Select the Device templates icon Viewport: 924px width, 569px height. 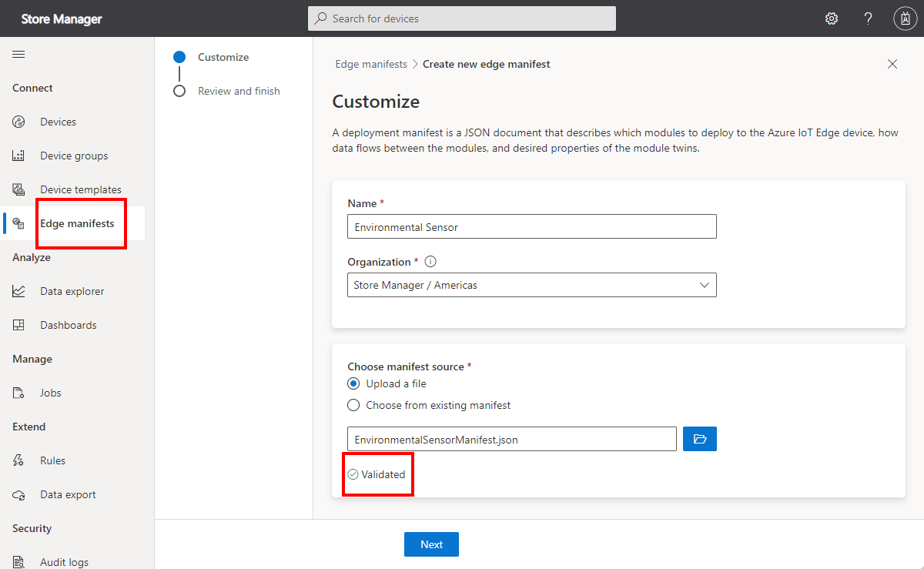pos(17,189)
